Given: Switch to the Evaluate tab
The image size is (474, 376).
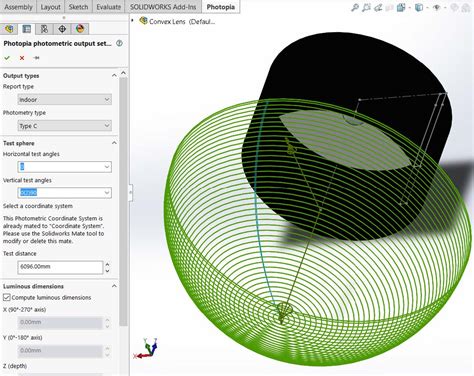Looking at the screenshot, I should [109, 7].
